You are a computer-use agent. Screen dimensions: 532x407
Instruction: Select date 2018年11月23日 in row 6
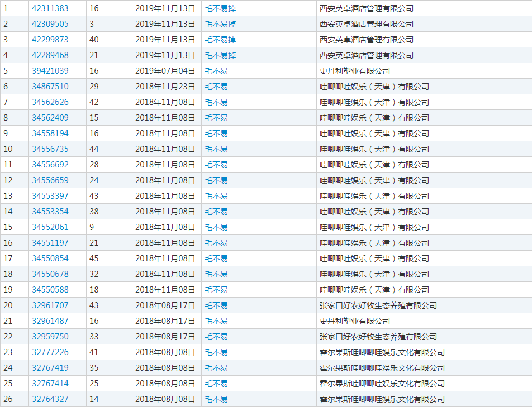[x=165, y=87]
